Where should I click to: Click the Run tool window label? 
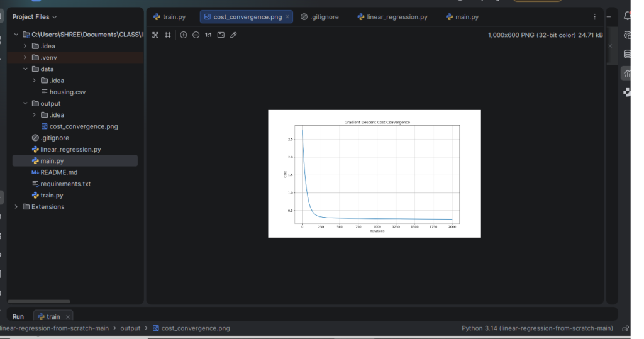(18, 317)
